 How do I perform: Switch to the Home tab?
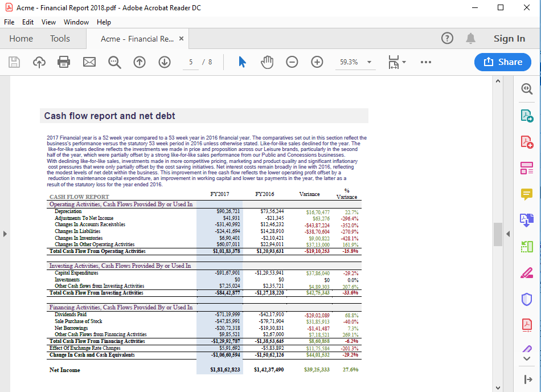pyautogui.click(x=21, y=39)
